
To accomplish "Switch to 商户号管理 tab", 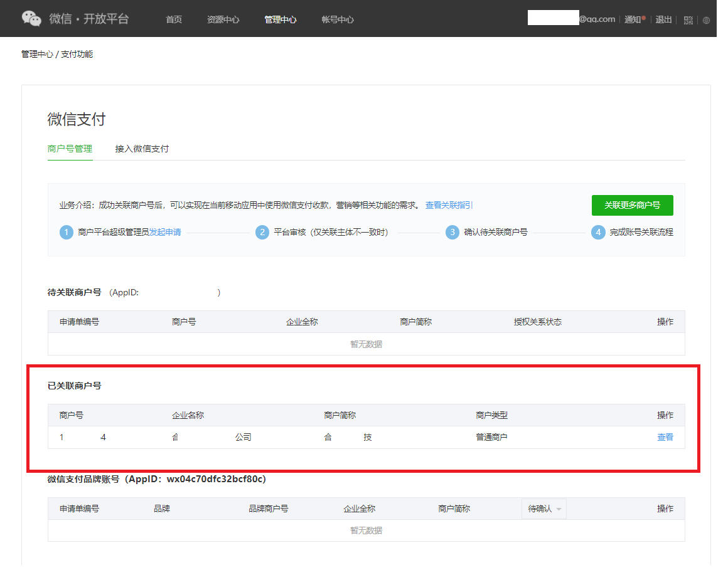I will (x=70, y=149).
